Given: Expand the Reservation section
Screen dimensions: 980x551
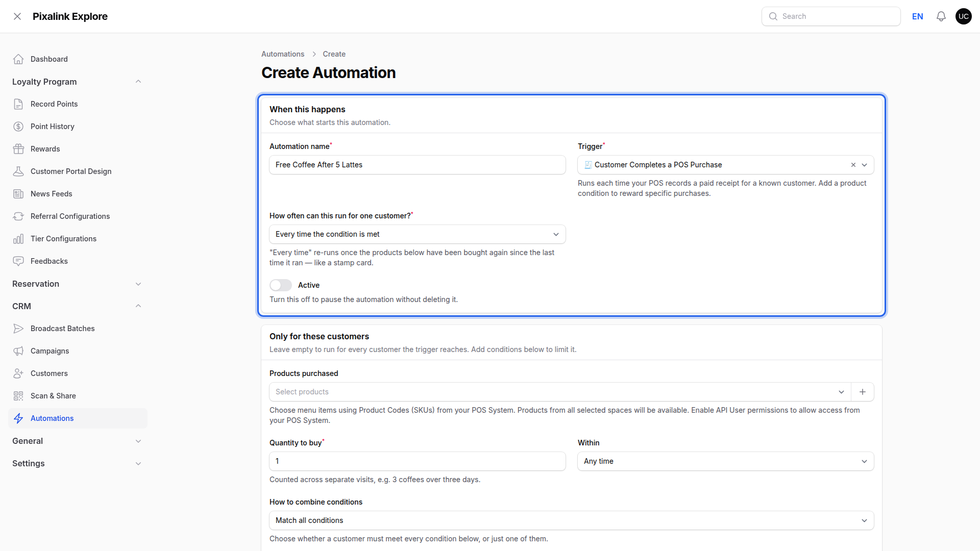Looking at the screenshot, I should (138, 284).
